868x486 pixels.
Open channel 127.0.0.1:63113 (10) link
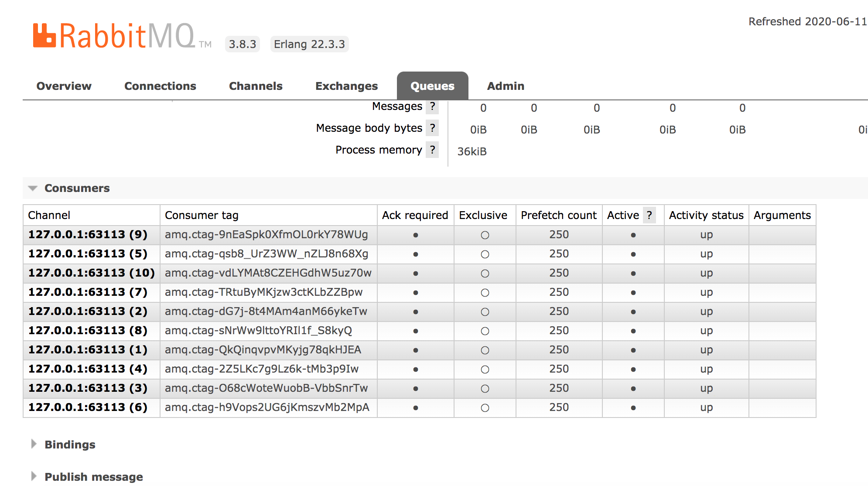(x=92, y=273)
